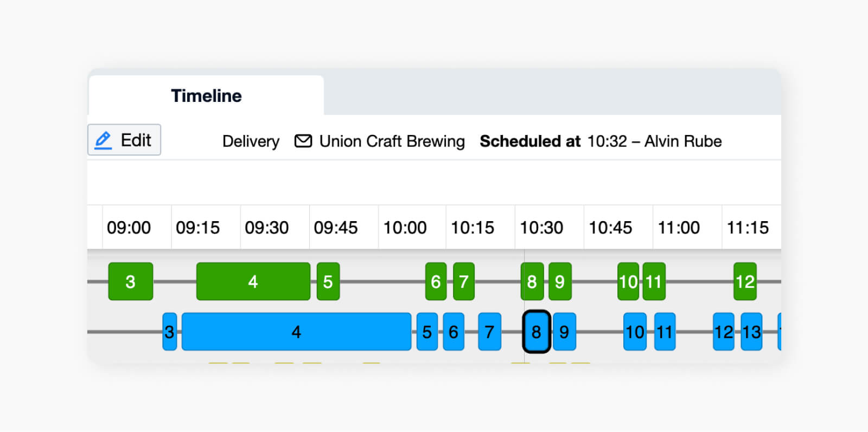
Task: Open the Union Craft Brewing label
Action: tap(392, 141)
